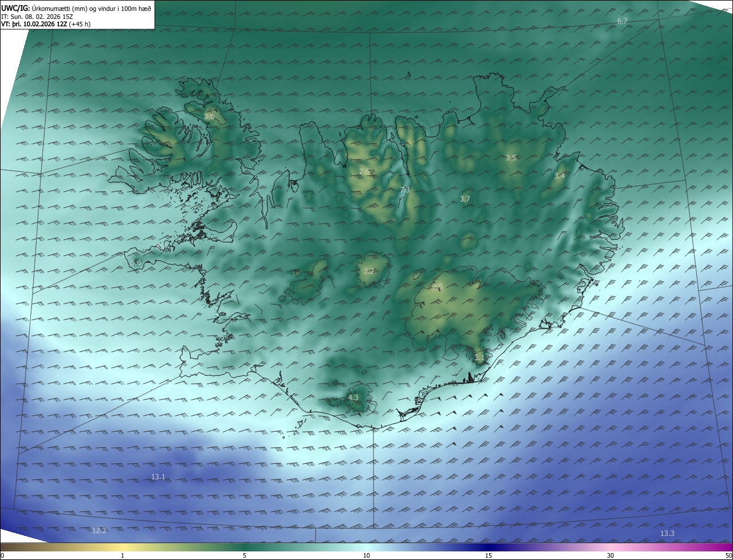Click the 1 tick on the color scale
Viewport: 733px width, 560px height.
click(123, 555)
